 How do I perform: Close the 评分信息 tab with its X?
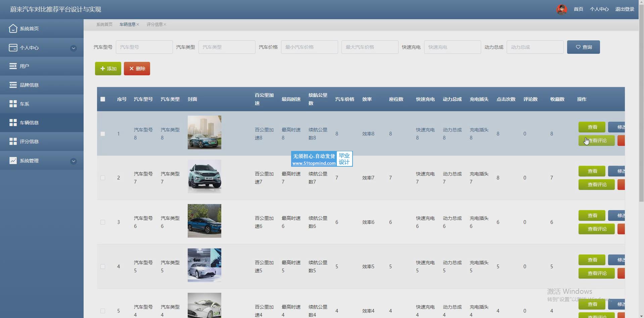(165, 24)
